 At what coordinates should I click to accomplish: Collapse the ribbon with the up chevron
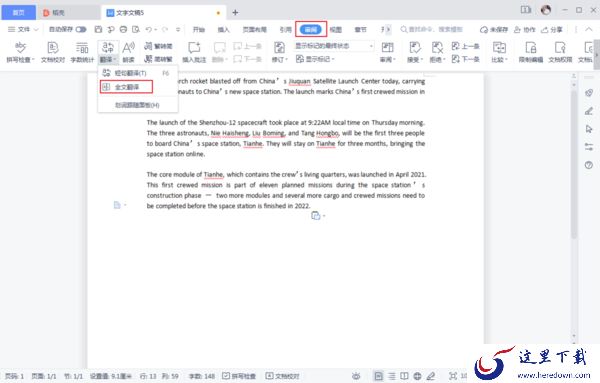pyautogui.click(x=589, y=29)
